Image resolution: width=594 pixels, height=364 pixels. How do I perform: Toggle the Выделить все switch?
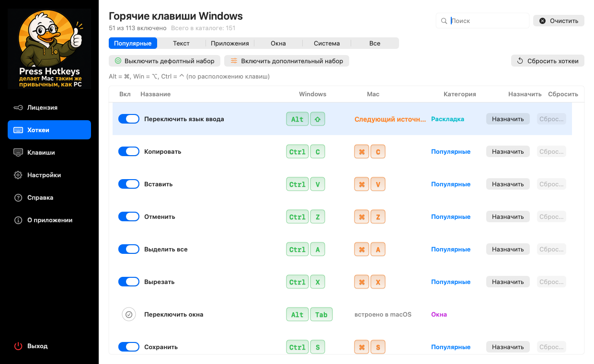129,249
